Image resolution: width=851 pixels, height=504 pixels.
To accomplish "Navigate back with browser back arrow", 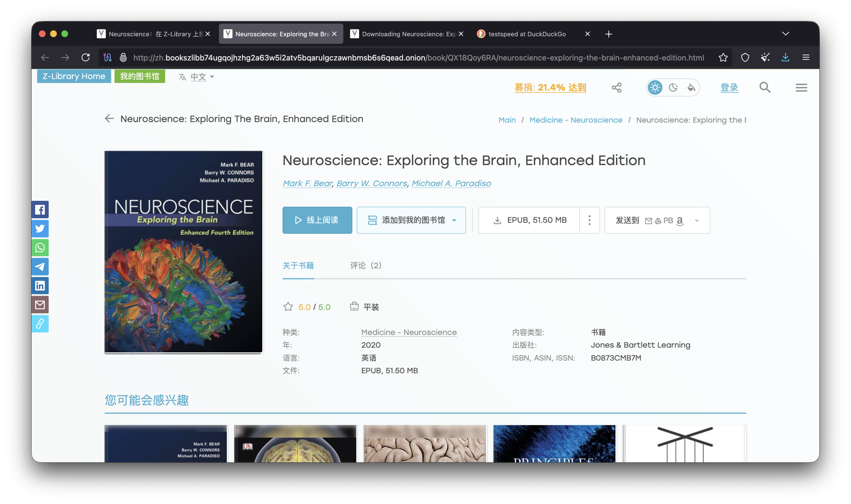I will 45,57.
